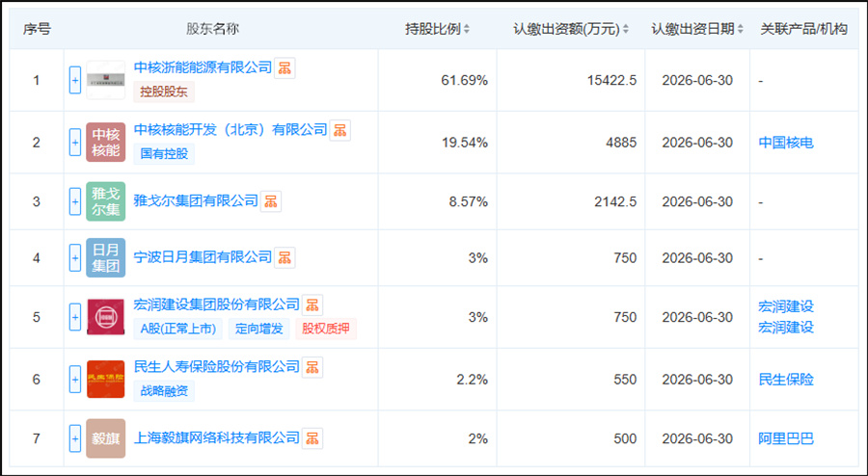Image resolution: width=868 pixels, height=476 pixels.
Task: Click the 国有控股 tag
Action: 164,154
